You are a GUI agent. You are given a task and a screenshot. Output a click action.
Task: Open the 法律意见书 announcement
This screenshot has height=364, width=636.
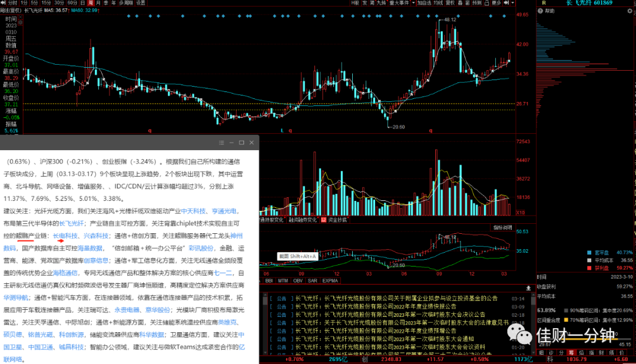(402, 323)
